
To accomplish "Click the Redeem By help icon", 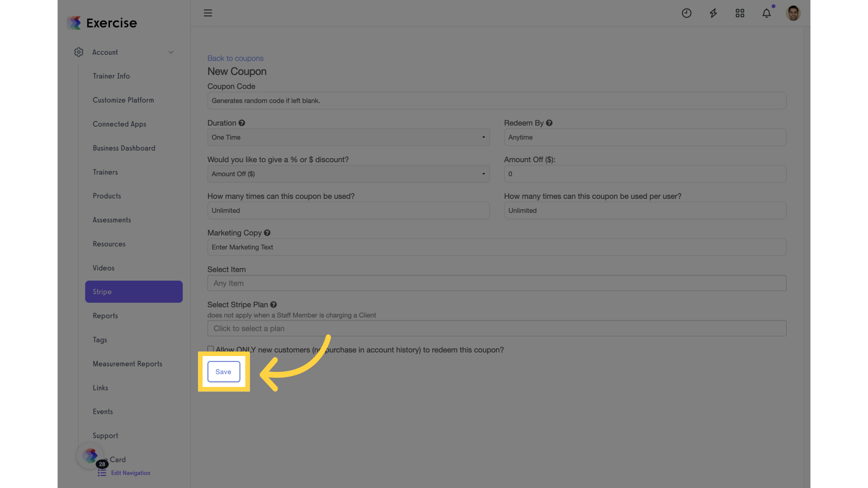I will (549, 123).
